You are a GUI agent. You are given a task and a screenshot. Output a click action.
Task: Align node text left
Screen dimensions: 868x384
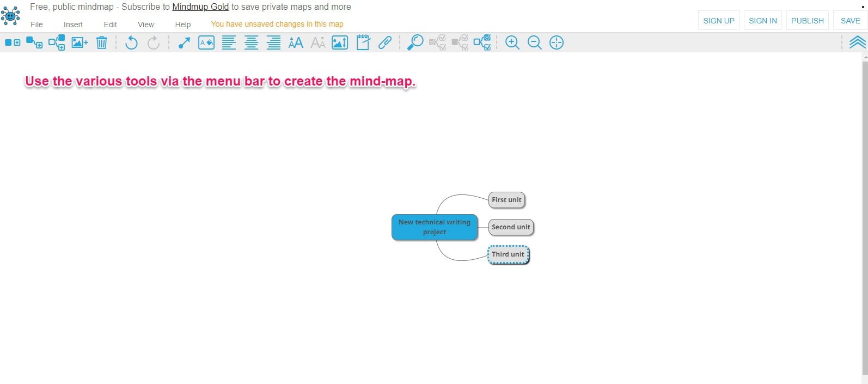point(229,42)
